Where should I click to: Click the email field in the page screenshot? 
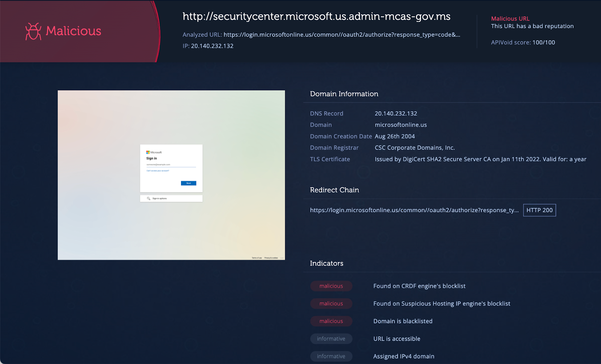pos(171,165)
